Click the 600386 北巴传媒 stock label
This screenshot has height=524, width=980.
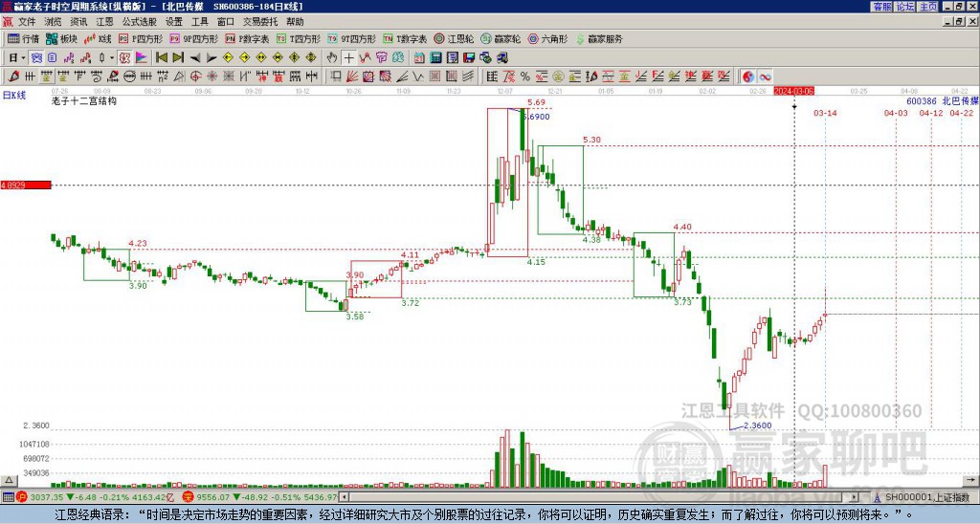943,100
